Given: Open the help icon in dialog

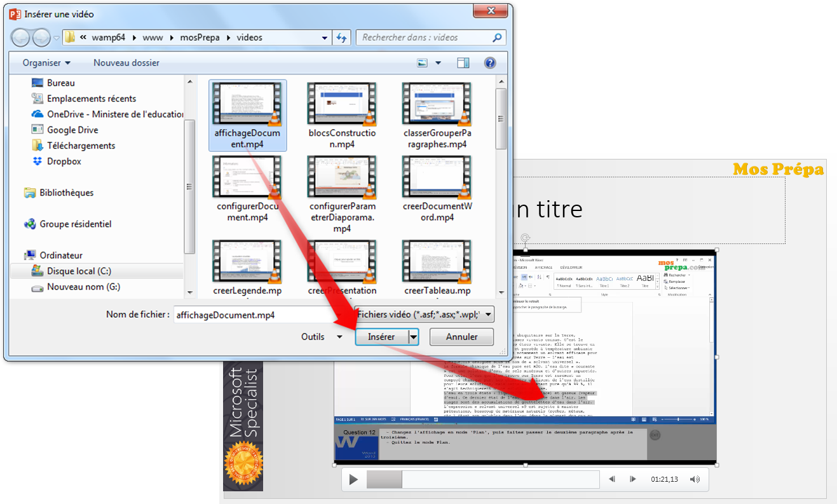Looking at the screenshot, I should [490, 63].
